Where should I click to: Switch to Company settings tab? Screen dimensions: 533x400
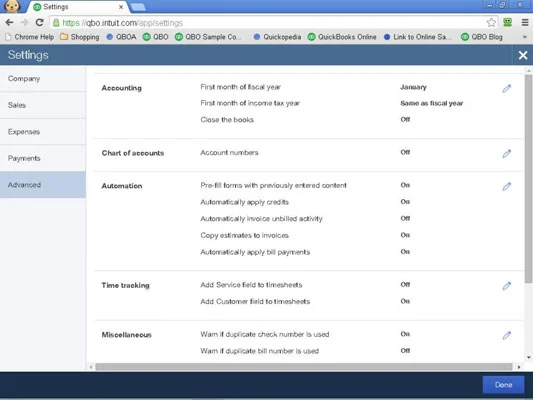click(43, 79)
